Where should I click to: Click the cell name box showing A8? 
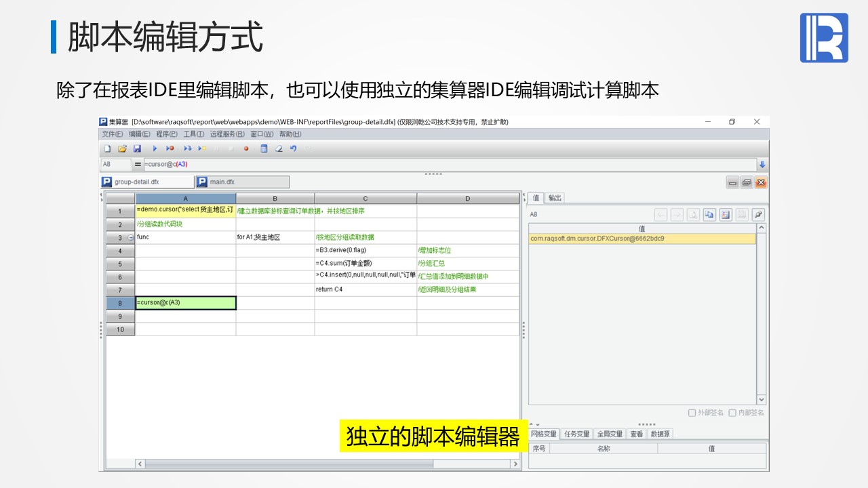(x=116, y=164)
